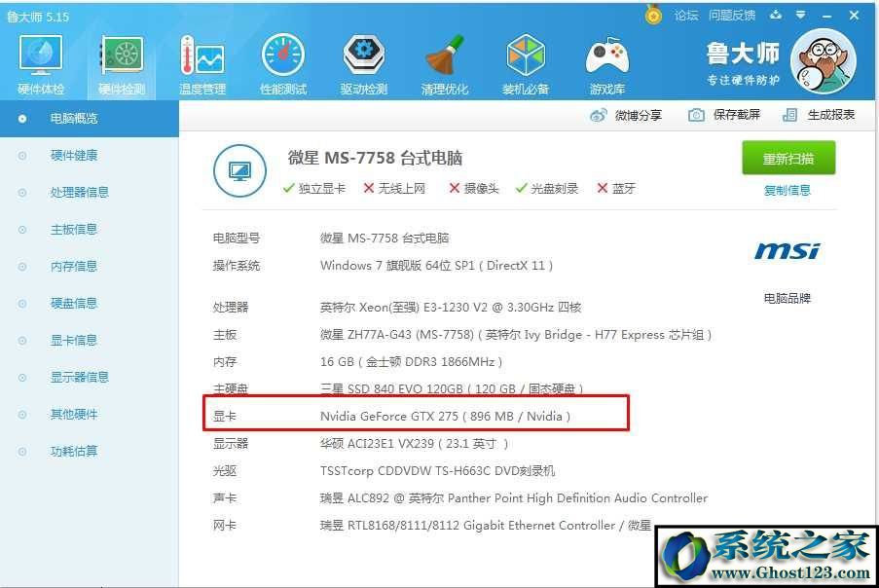Open the title bar dropdown arrow menu

pos(800,16)
